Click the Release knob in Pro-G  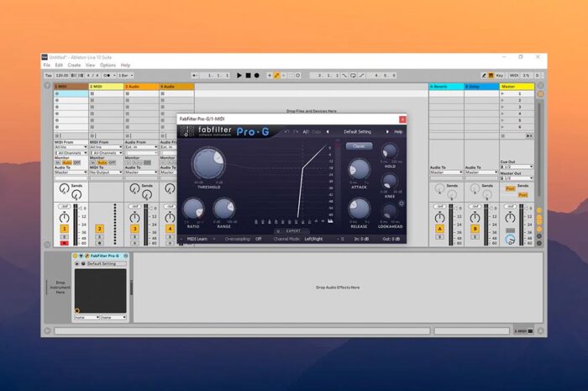[x=359, y=209]
